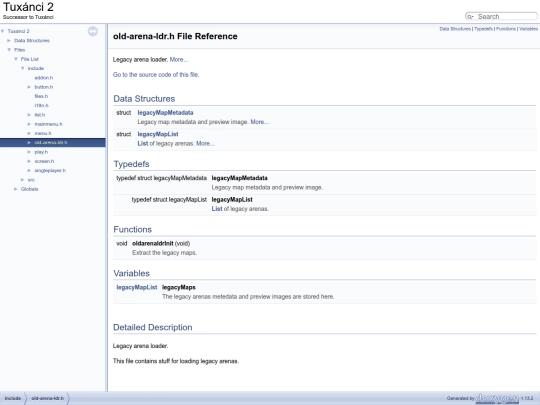Click the sync navigation tree icon

pyautogui.click(x=93, y=31)
